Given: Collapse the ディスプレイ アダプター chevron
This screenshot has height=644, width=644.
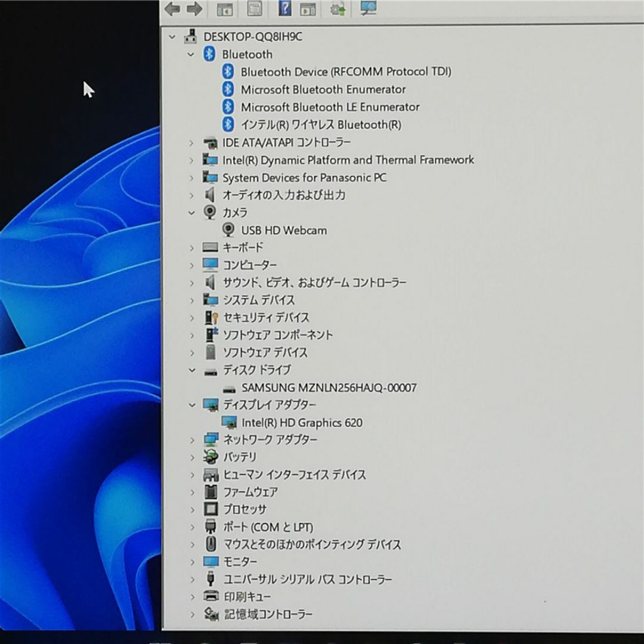Looking at the screenshot, I should coord(192,405).
